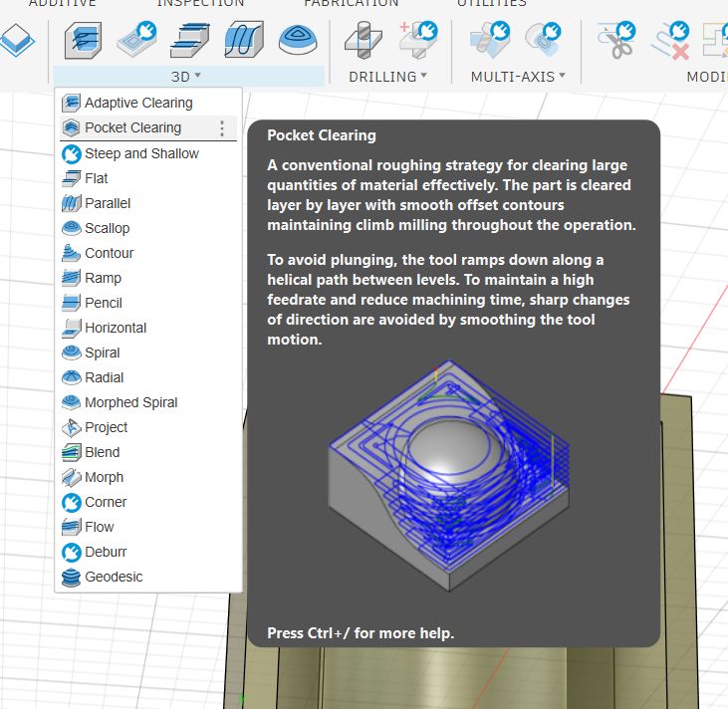The image size is (728, 709).
Task: Choose Morphed Spiral entry
Action: [147, 402]
